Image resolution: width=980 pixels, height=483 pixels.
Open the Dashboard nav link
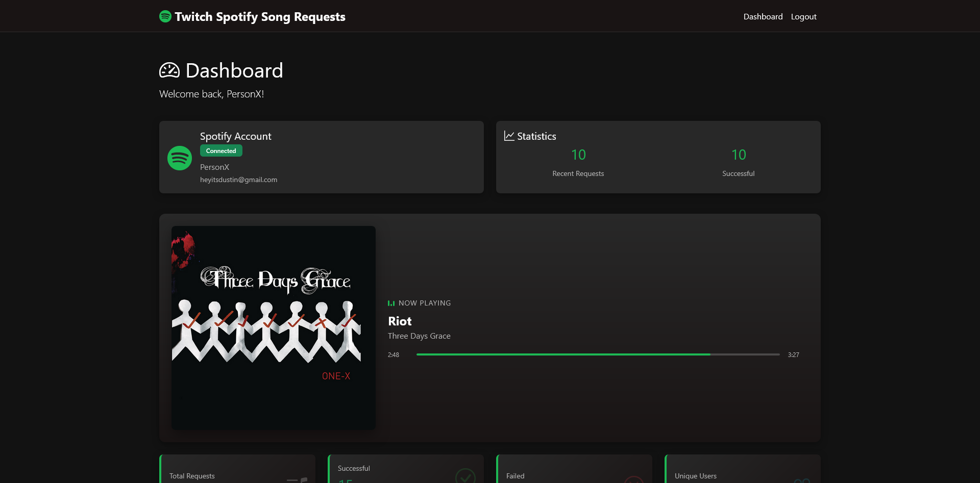click(x=763, y=16)
